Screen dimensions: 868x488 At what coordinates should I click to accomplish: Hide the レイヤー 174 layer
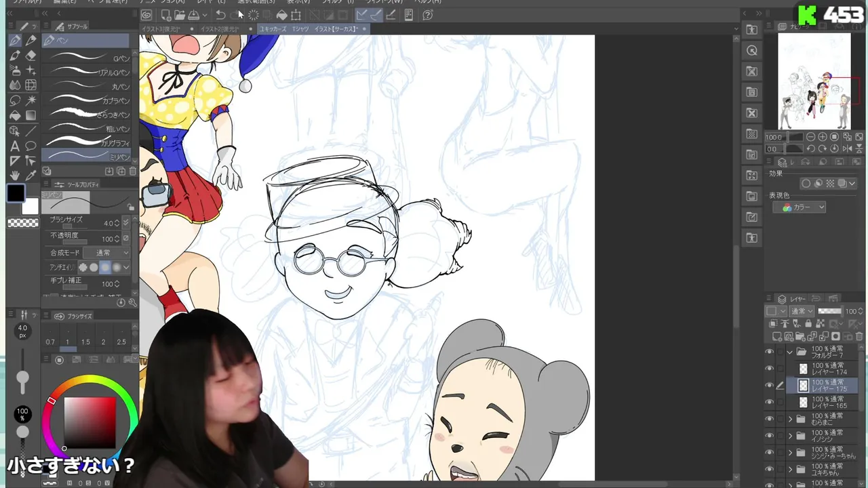[x=769, y=369]
